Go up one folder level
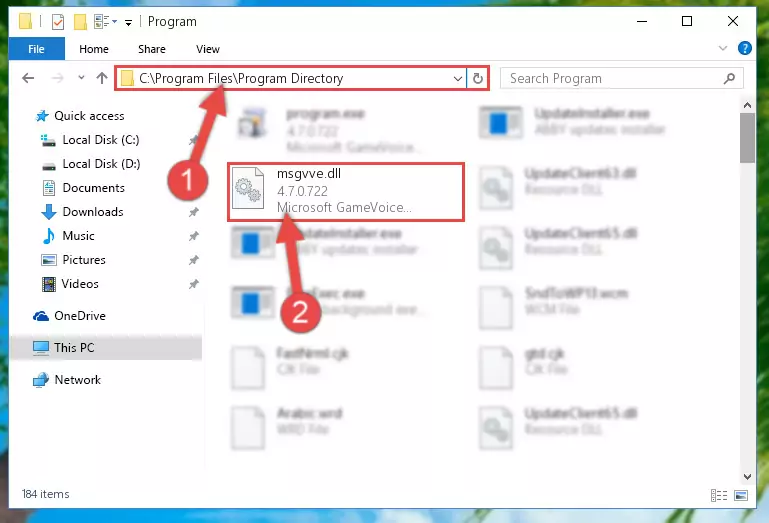The height and width of the screenshot is (523, 769). 102,78
